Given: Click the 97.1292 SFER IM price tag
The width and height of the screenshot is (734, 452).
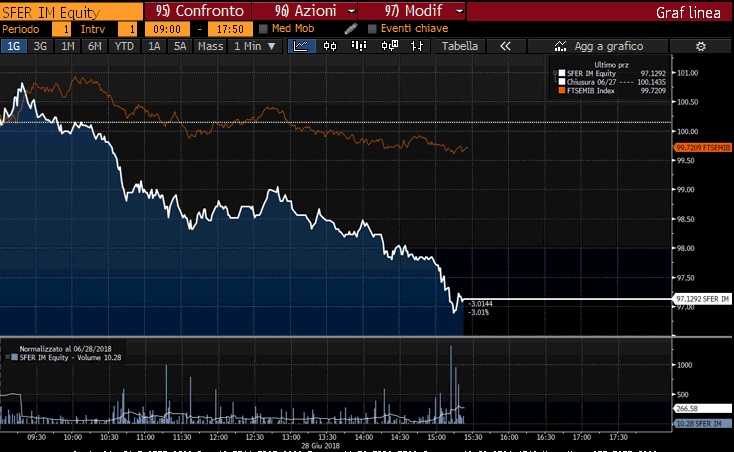Looking at the screenshot, I should pos(702,299).
